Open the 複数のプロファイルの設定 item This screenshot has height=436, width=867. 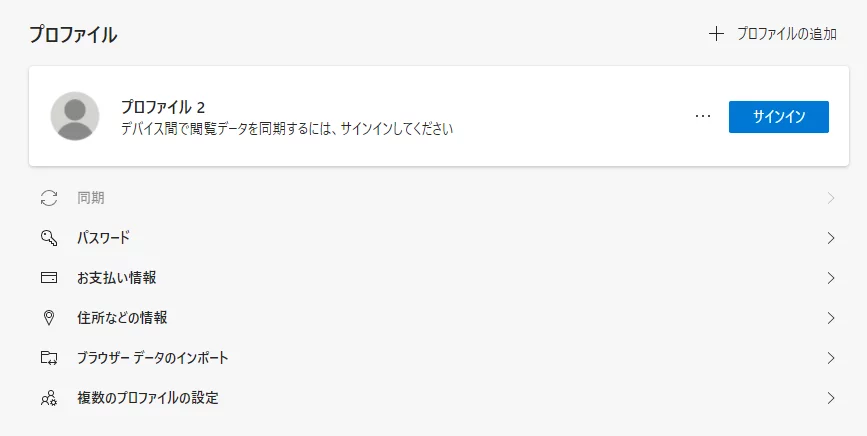click(x=148, y=398)
